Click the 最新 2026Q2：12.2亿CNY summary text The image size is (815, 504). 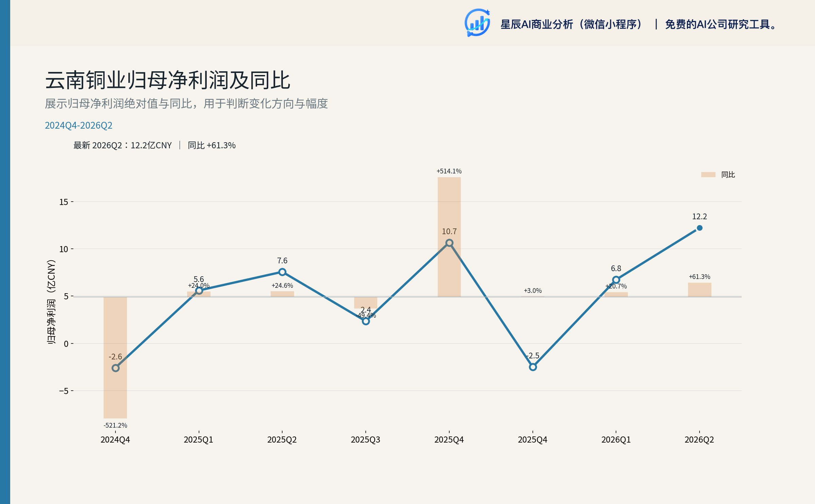123,145
